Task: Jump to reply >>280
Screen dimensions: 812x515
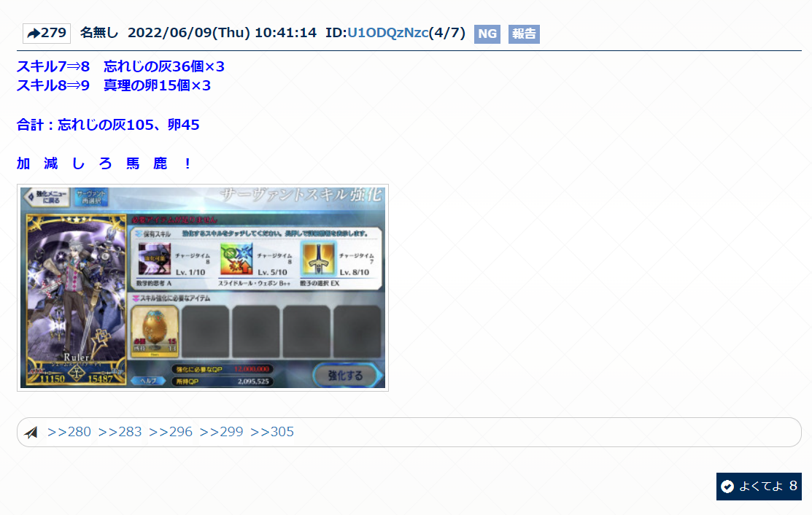Action: click(x=69, y=432)
